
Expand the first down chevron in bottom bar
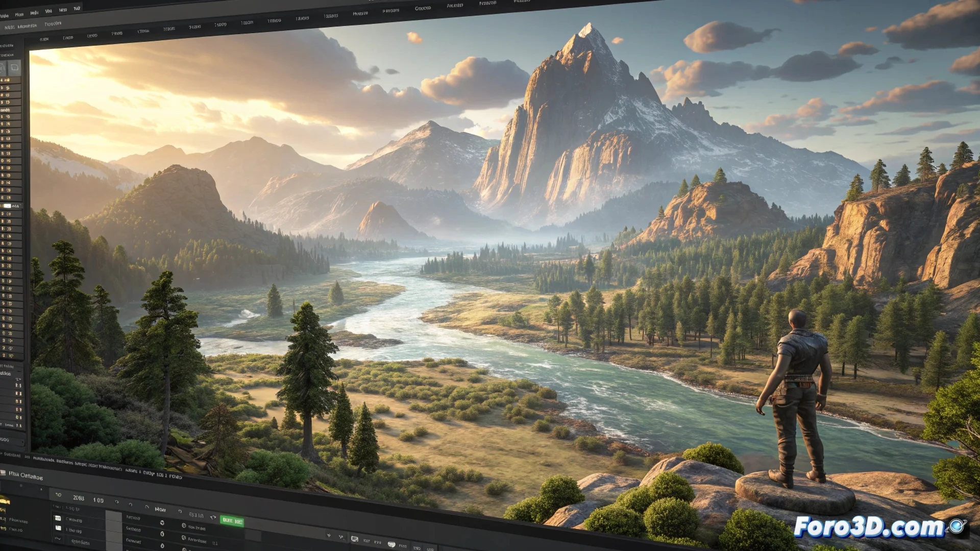point(329,535)
